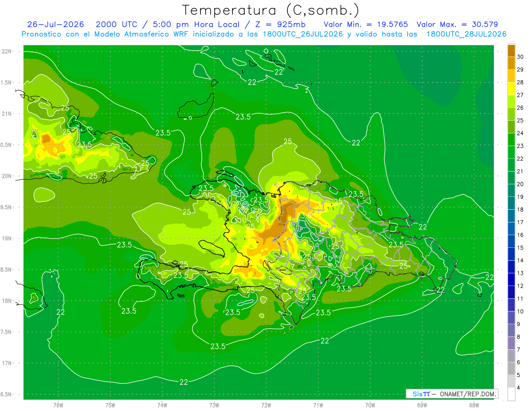
Task: Click the "68W" longitude axis label
Action: click(x=474, y=405)
